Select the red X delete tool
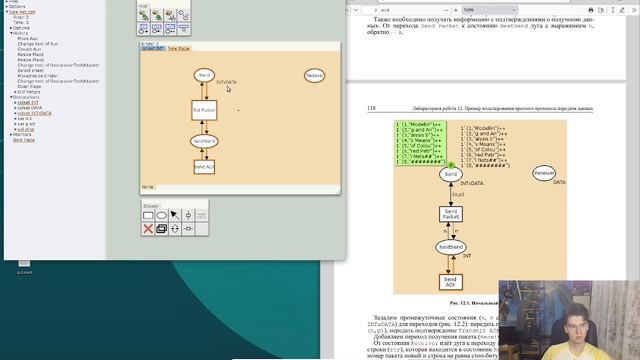Image resolution: width=640 pixels, height=360 pixels. (148, 229)
